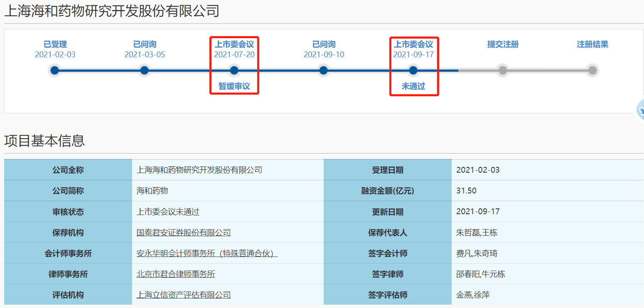Click the date 2021-09-10 on the timeline
The height and width of the screenshot is (308, 644).
(324, 55)
